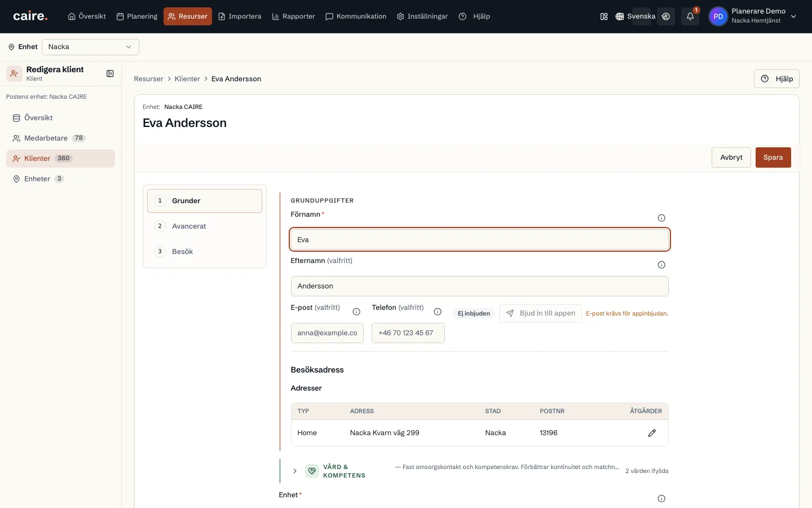
Task: Open the Planerare Demo account menu chevron
Action: click(x=793, y=16)
